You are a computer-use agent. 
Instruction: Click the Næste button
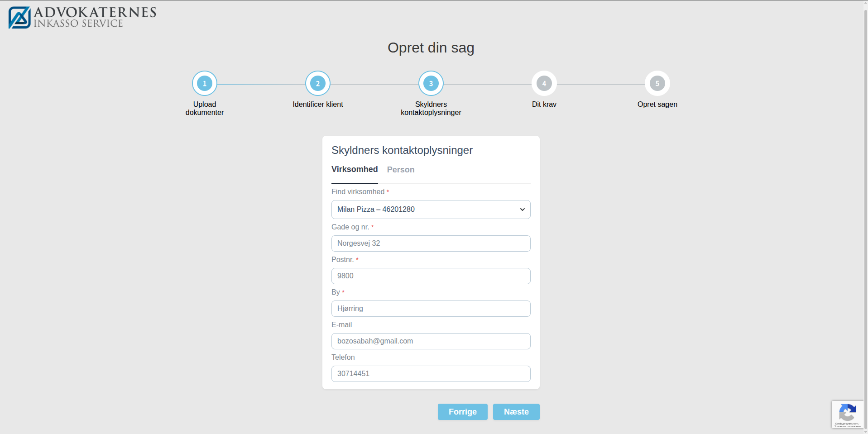coord(516,412)
